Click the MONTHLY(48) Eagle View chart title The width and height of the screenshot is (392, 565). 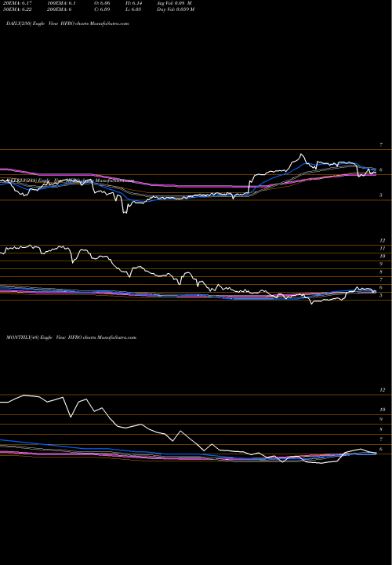click(71, 337)
